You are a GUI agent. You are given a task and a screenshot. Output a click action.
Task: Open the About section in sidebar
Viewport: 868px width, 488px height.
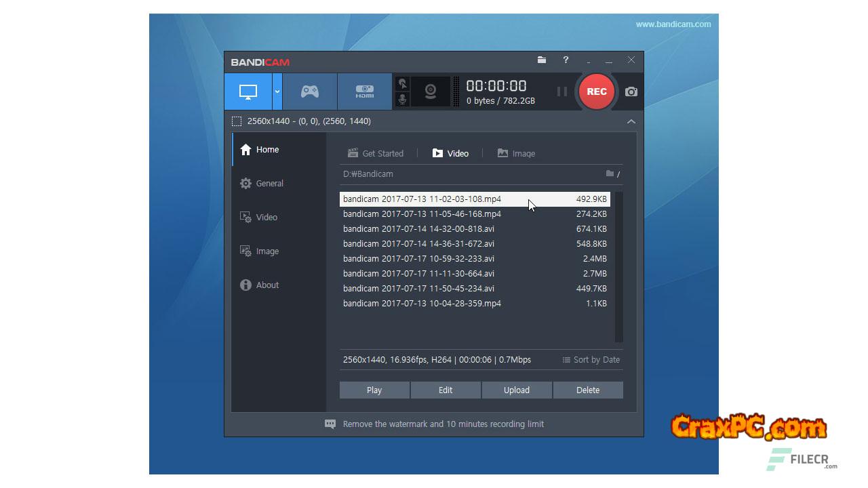pos(279,285)
